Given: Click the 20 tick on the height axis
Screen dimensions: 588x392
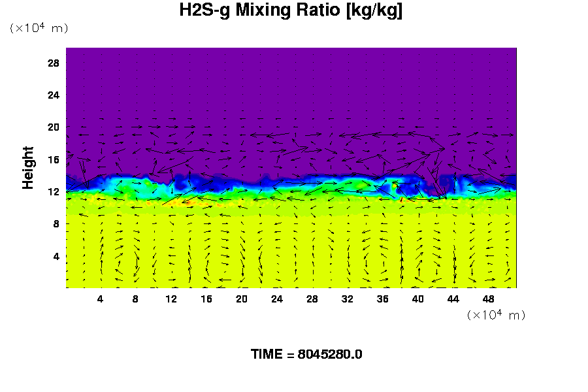Looking at the screenshot, I should 54,127.
